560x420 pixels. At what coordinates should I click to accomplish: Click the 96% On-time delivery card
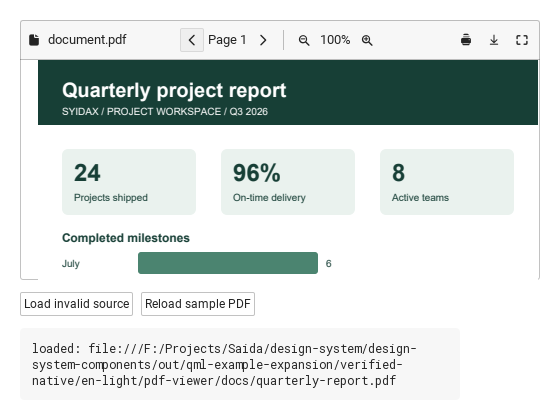[288, 182]
